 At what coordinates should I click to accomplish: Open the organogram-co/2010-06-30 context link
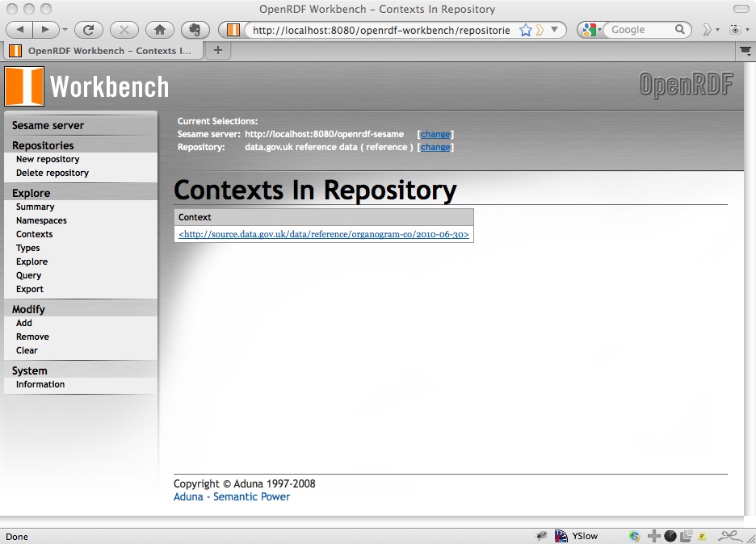324,234
